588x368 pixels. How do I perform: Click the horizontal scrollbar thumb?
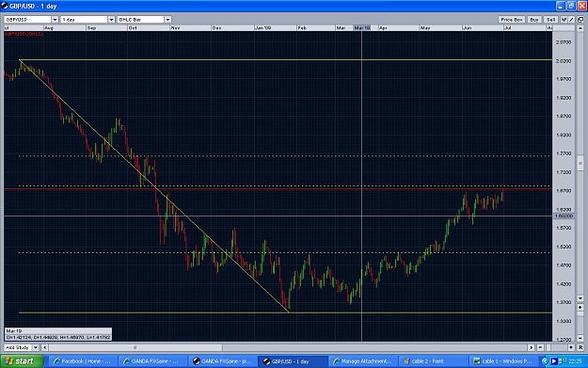pyautogui.click(x=135, y=347)
